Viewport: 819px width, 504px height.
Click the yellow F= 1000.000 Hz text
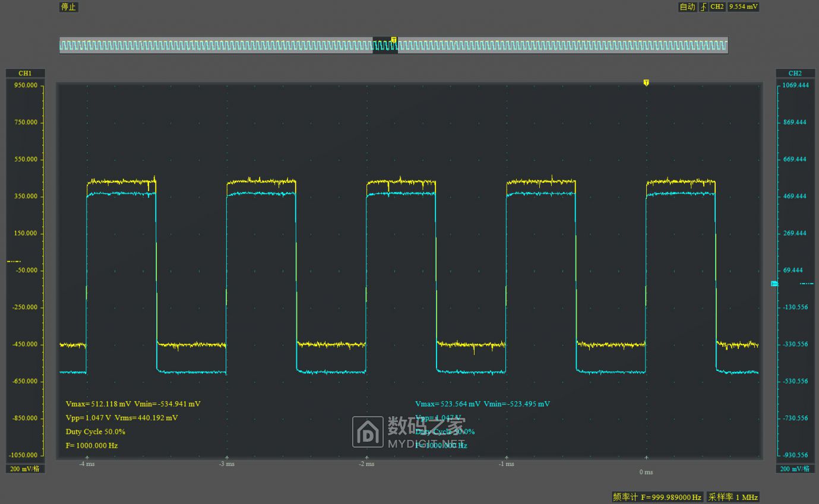click(x=91, y=445)
